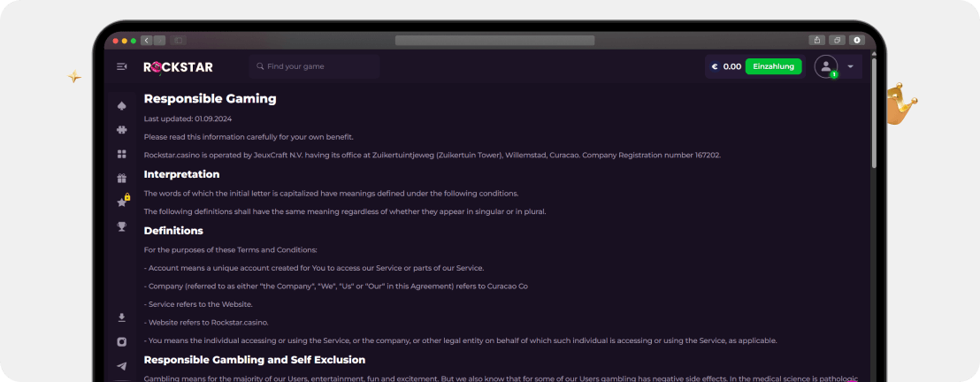
Task: Select the grid categories sidebar icon
Action: click(121, 154)
